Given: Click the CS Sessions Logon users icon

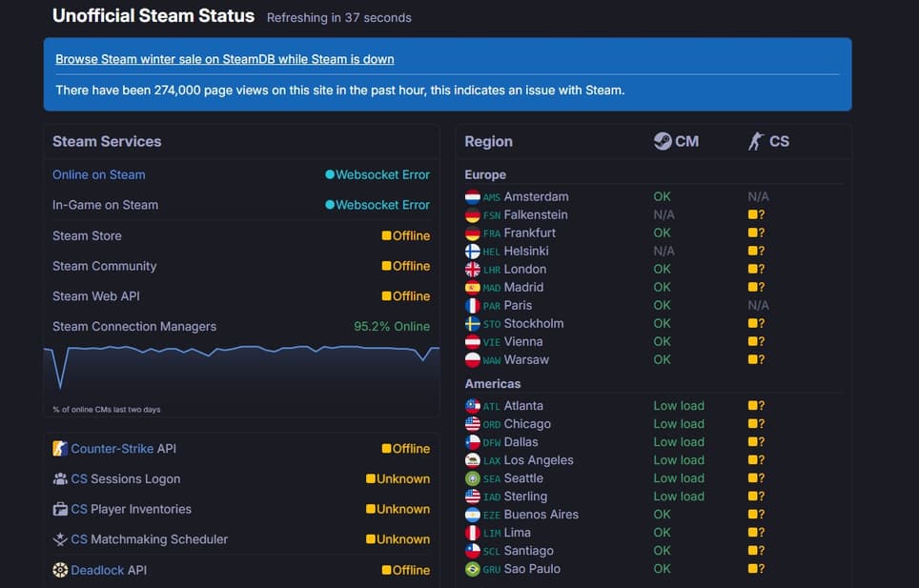Looking at the screenshot, I should [60, 479].
